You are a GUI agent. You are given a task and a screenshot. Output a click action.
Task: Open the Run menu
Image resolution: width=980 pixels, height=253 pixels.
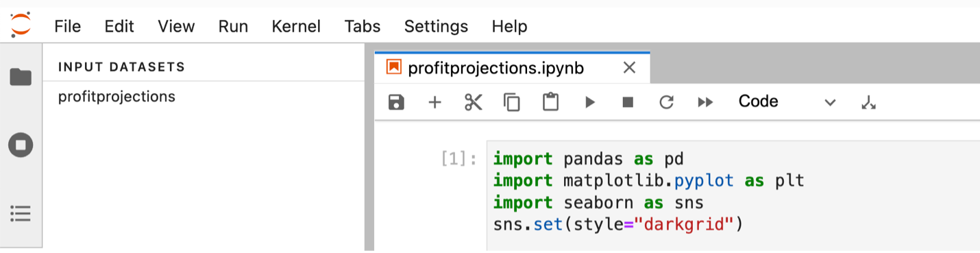(233, 26)
